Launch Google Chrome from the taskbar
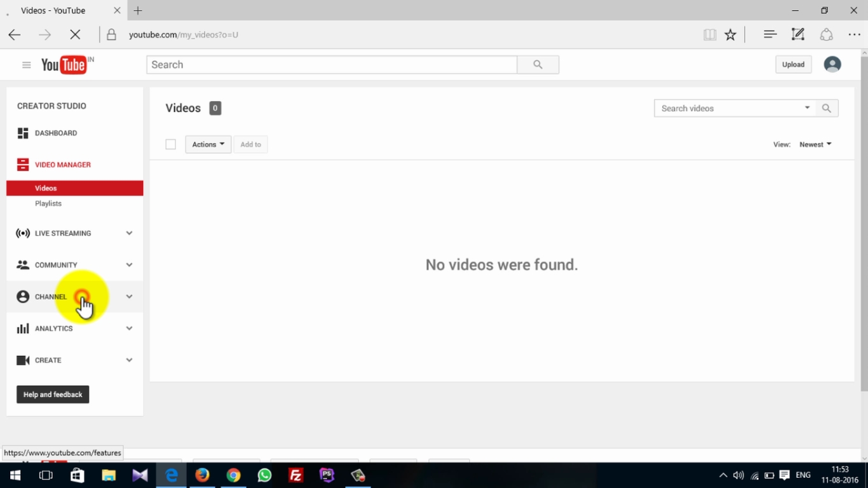868x488 pixels. [x=233, y=475]
